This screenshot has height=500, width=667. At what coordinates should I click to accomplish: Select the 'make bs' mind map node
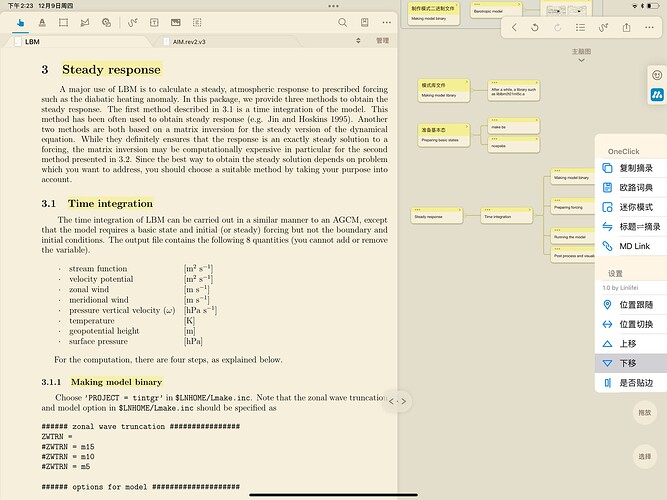(513, 126)
